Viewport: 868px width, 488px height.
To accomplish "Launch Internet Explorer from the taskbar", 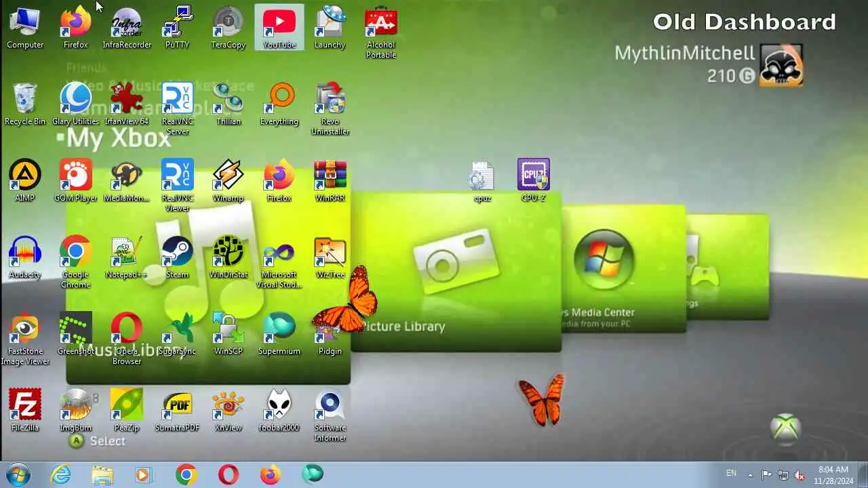I will [x=60, y=474].
